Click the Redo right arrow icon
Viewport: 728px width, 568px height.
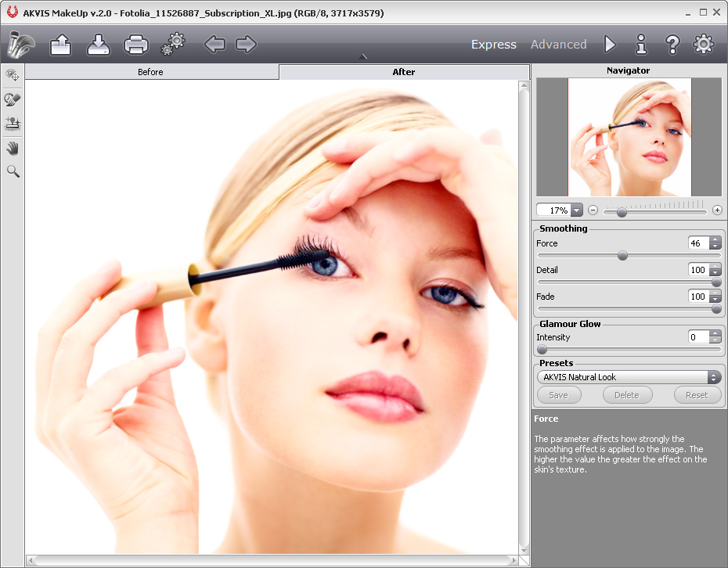[246, 45]
